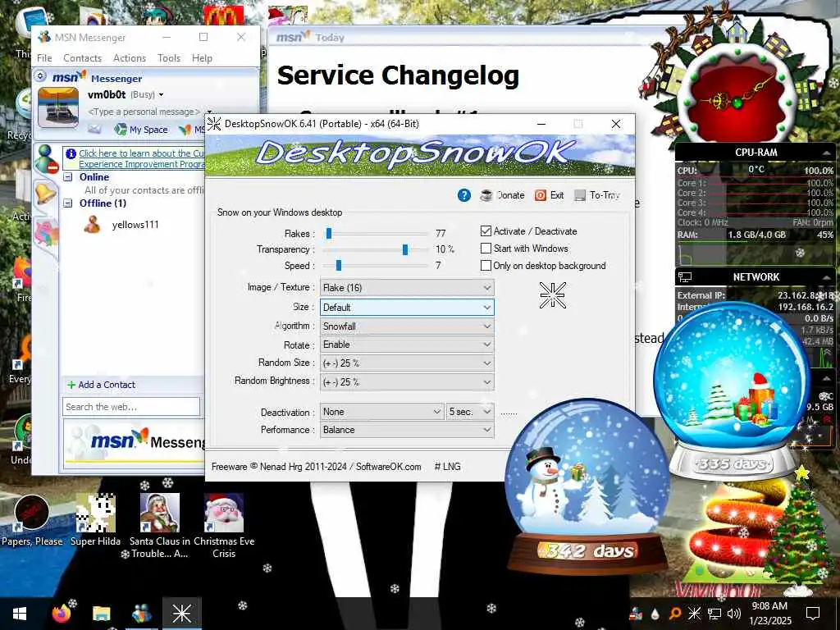This screenshot has width=840, height=630.
Task: Click the MSN Messenger taskbar icon
Action: coord(141,614)
